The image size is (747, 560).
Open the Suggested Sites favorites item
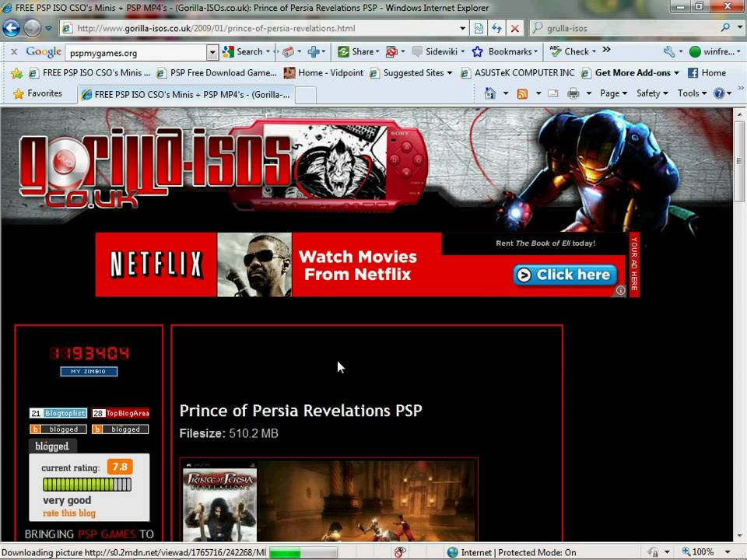411,73
